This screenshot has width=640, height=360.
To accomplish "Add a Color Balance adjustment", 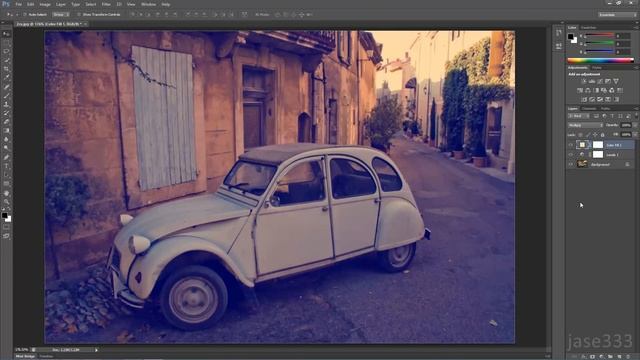I will click(588, 90).
